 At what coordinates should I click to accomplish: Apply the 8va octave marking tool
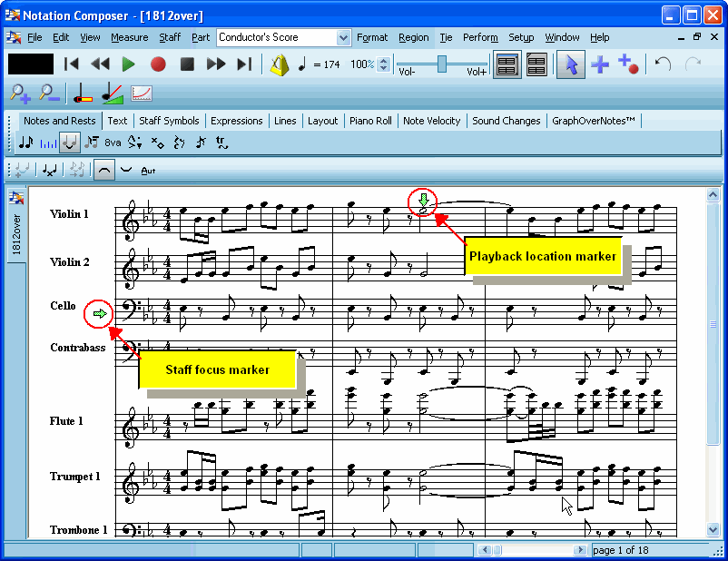(x=112, y=143)
